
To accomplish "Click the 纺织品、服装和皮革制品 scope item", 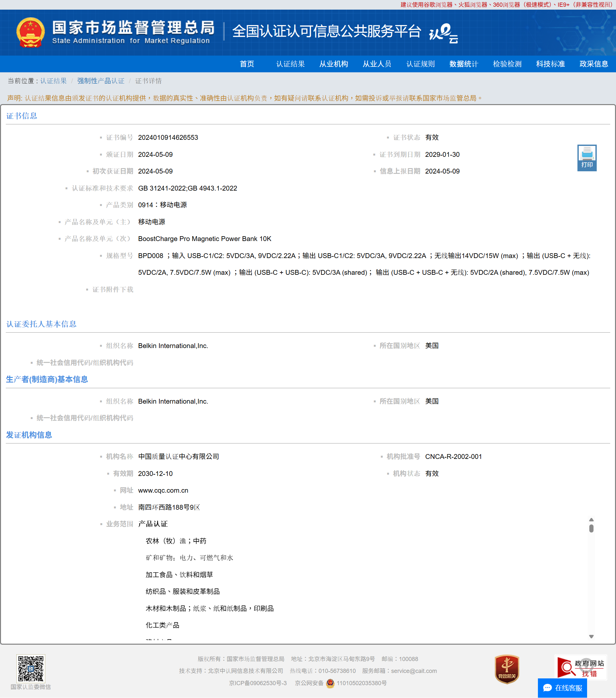I will (183, 591).
